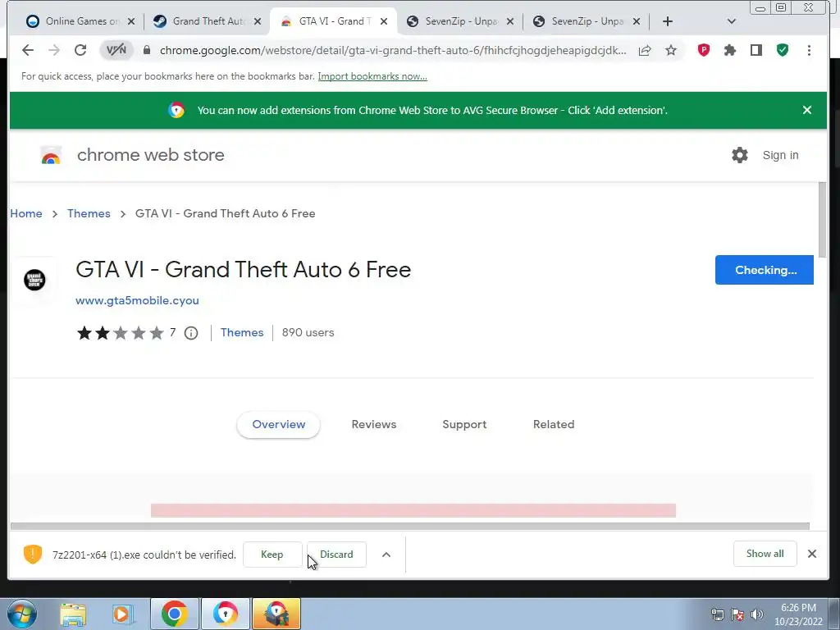Click the Action Center flag tray icon

(737, 614)
